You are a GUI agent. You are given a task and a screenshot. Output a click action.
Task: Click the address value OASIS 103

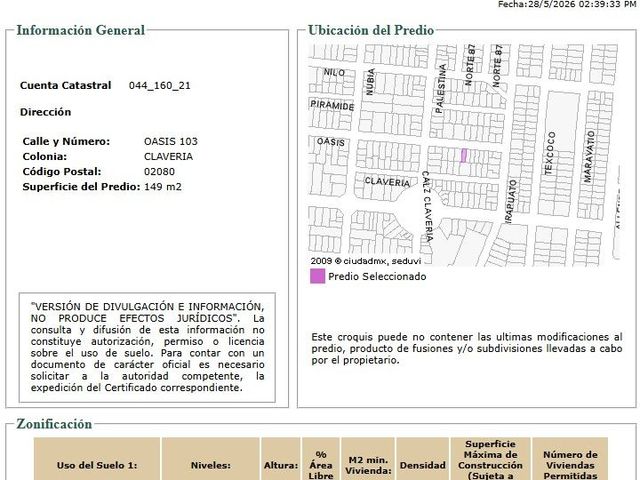[171, 141]
